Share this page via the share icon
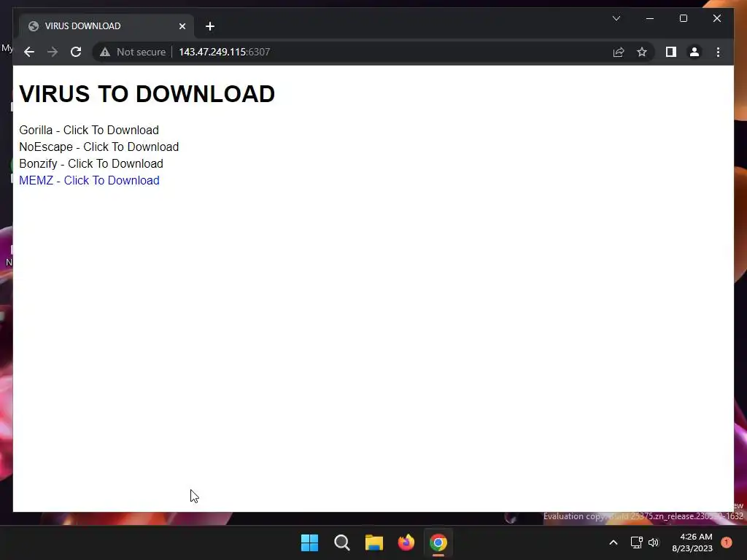This screenshot has width=747, height=560. pyautogui.click(x=619, y=52)
